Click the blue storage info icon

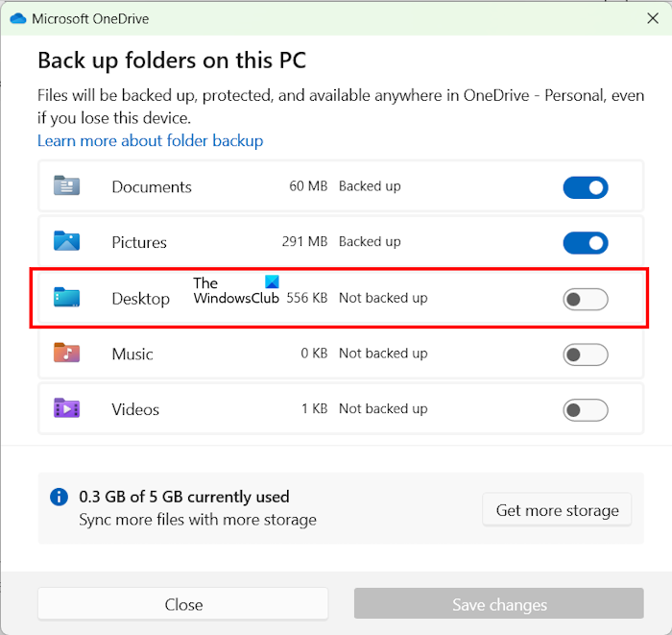(x=60, y=498)
